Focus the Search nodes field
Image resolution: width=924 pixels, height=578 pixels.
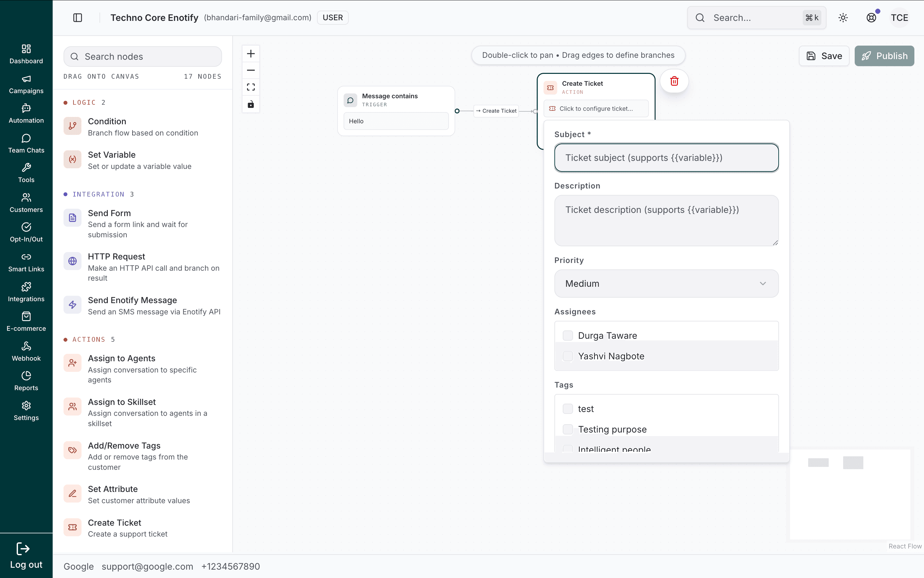[x=142, y=57]
